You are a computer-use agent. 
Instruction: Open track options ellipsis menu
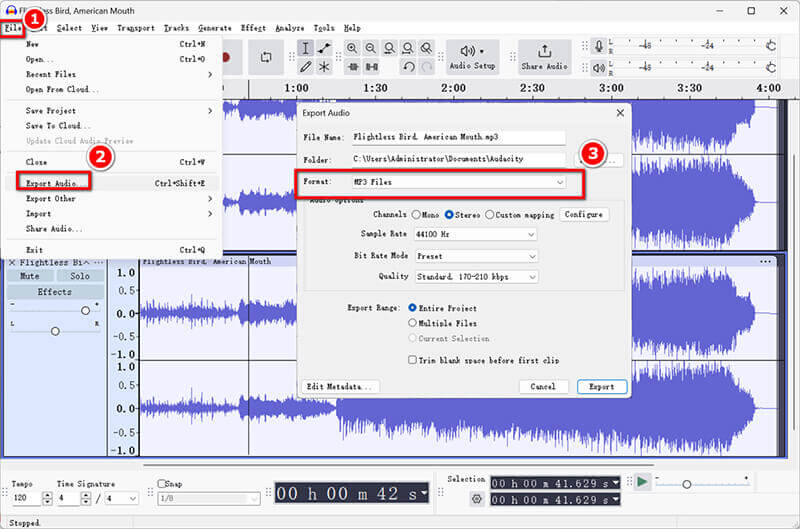pyautogui.click(x=99, y=262)
